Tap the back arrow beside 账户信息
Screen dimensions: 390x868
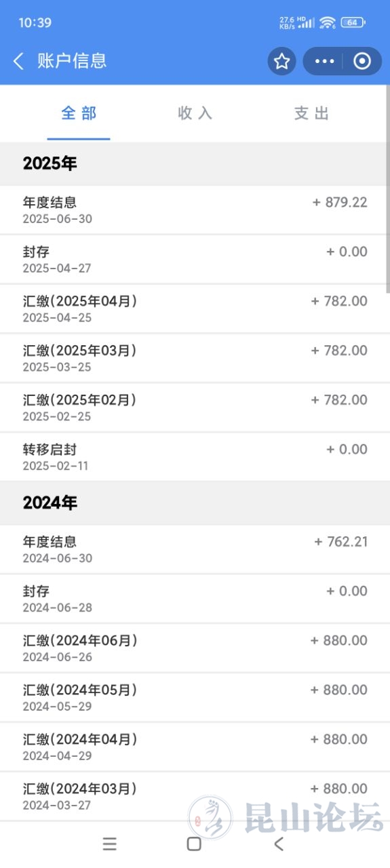(18, 61)
